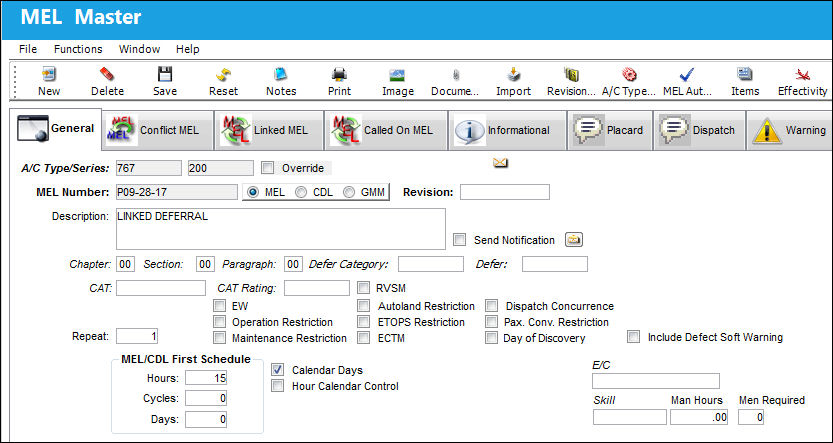Image resolution: width=833 pixels, height=443 pixels.
Task: Open the MEL Authorization toolbar item
Action: click(687, 82)
